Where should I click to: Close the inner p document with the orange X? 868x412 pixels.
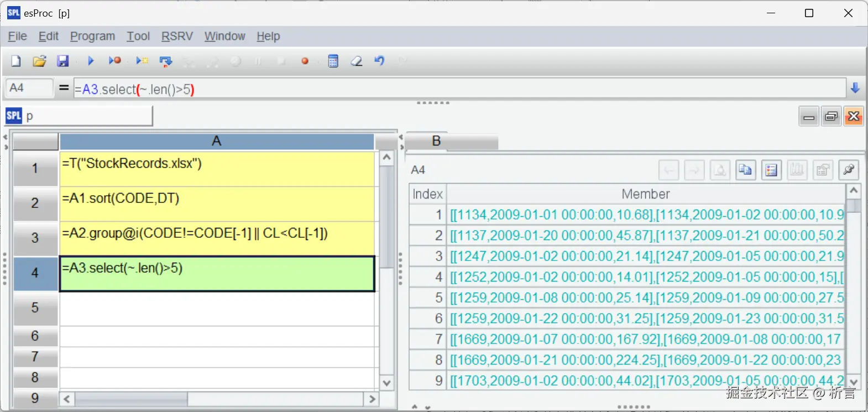tap(854, 116)
